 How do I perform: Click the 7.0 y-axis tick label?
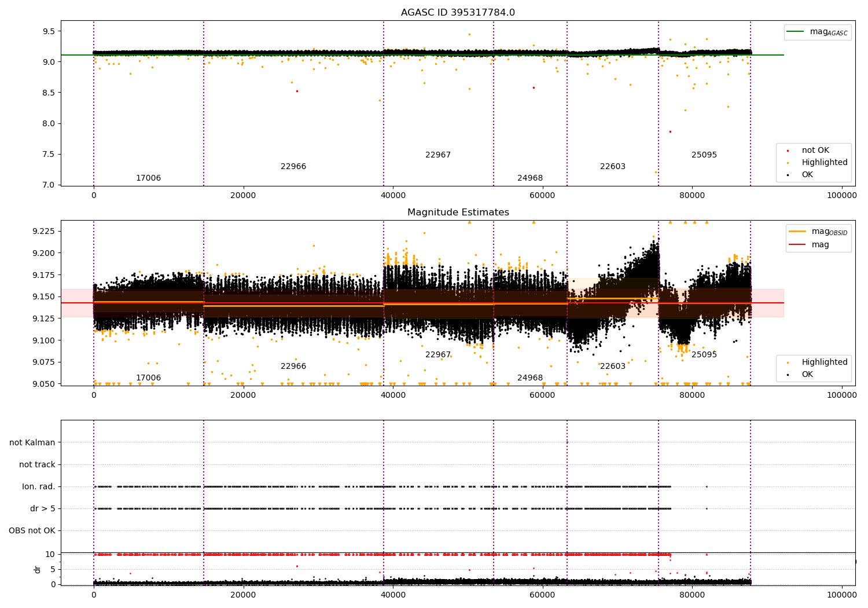pos(49,185)
